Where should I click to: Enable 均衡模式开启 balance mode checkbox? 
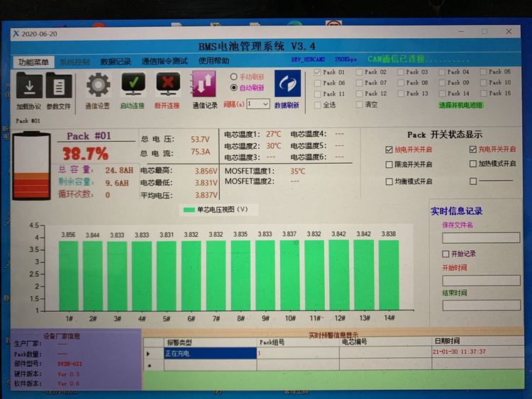(389, 181)
